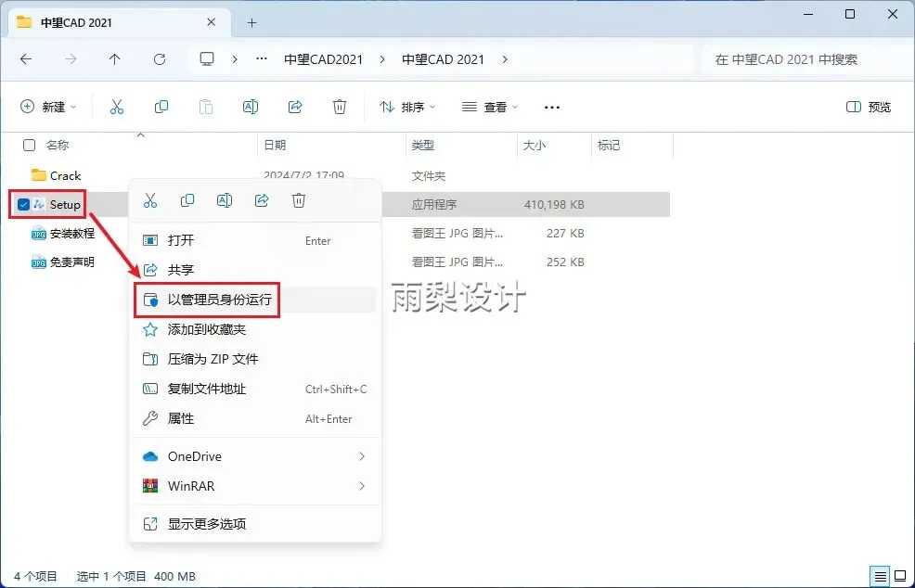Click Cut icon in context menu
The width and height of the screenshot is (915, 588).
(x=150, y=200)
